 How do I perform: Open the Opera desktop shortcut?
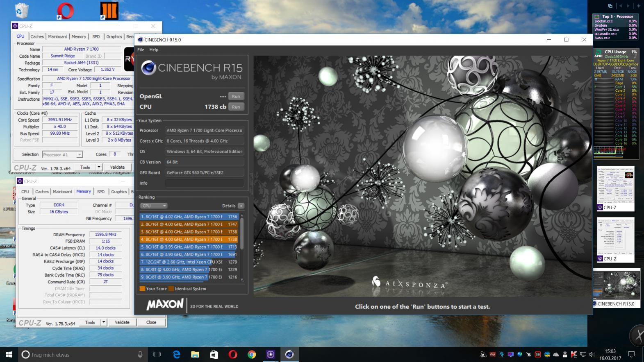(66, 11)
